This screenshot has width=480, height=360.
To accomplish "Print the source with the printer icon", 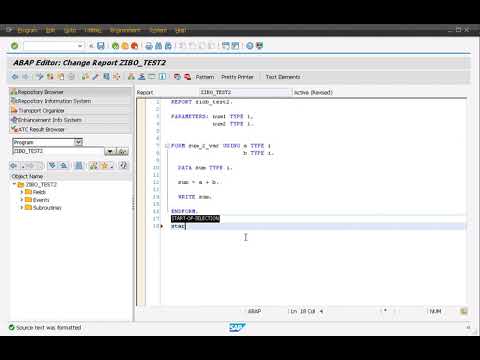I will pos(149,46).
